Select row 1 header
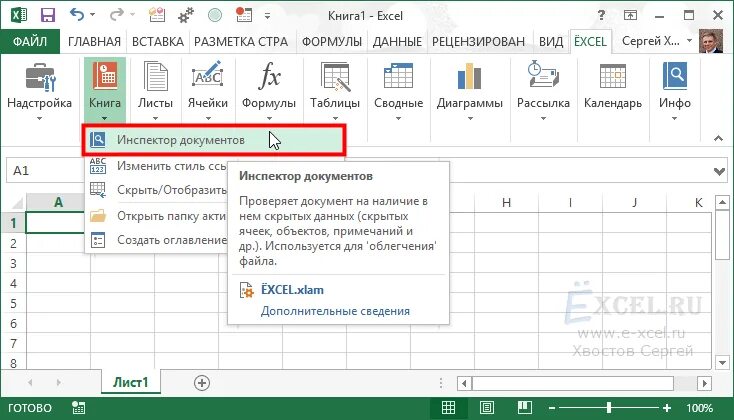The width and height of the screenshot is (734, 420). click(13, 223)
